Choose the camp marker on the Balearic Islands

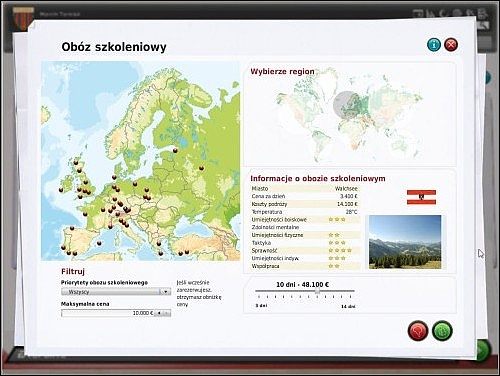pyautogui.click(x=99, y=243)
